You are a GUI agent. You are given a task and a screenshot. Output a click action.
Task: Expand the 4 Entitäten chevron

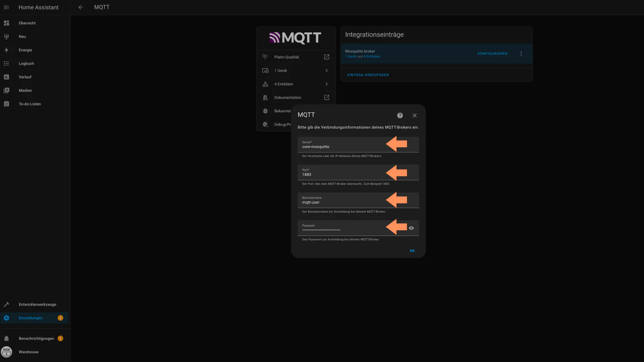pyautogui.click(x=326, y=84)
